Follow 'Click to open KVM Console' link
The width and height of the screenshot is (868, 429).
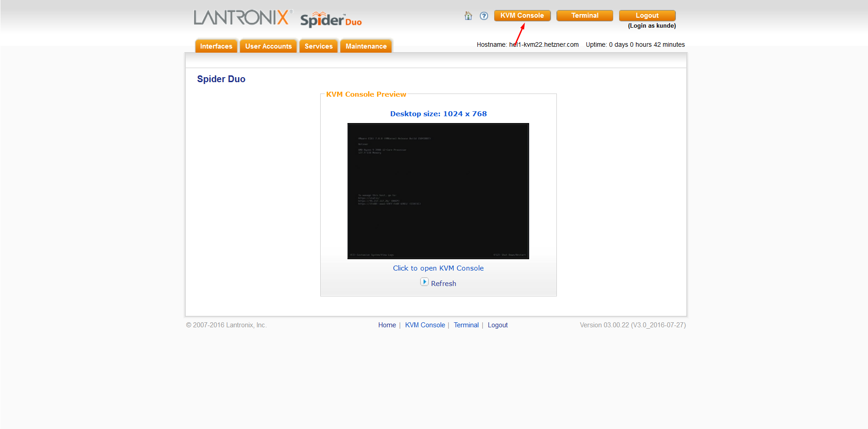click(438, 268)
